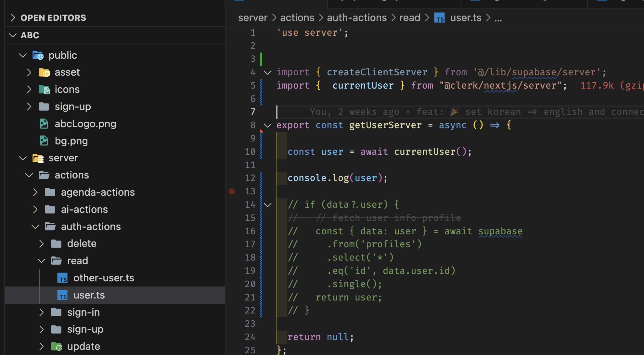
Task: Open bg.png from the public folder
Action: pyautogui.click(x=71, y=141)
